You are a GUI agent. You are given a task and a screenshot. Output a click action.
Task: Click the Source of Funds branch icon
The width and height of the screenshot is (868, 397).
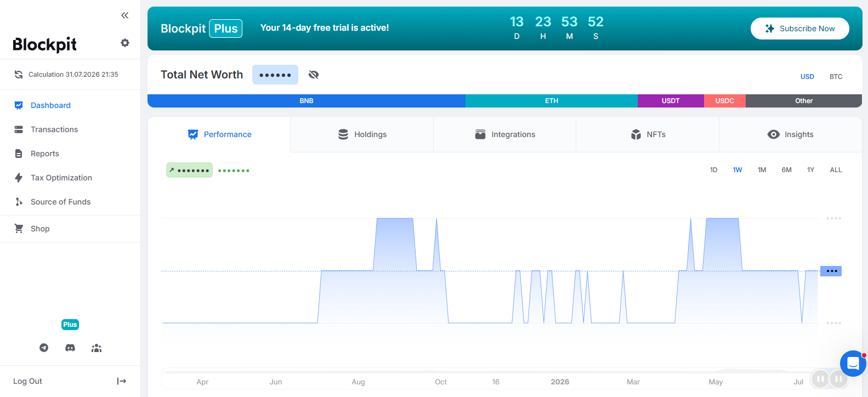(19, 202)
